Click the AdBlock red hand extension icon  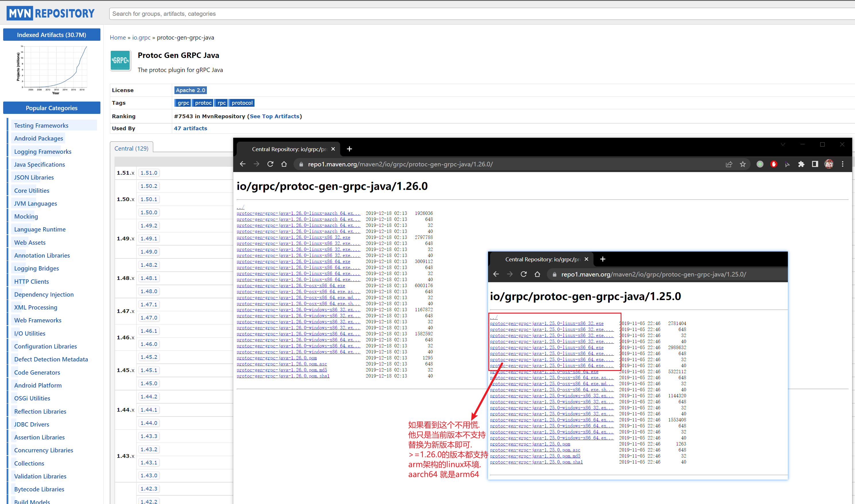pos(774,164)
